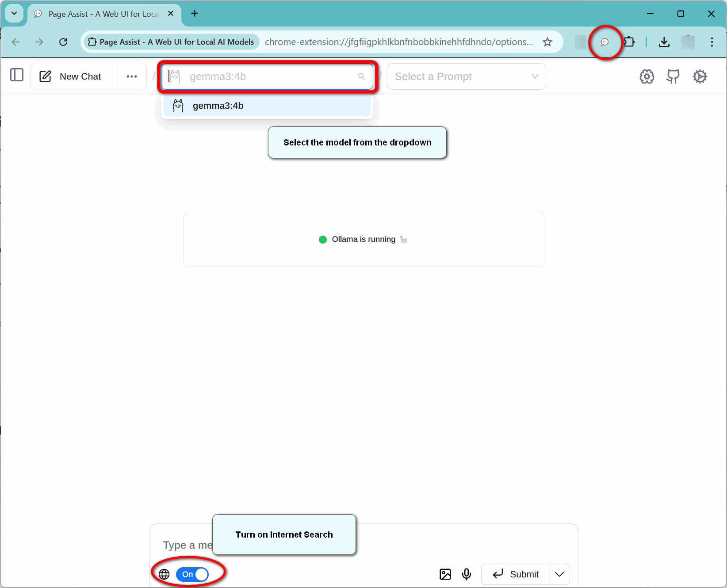727x588 pixels.
Task: Upload an image with the picture icon
Action: [x=445, y=574]
